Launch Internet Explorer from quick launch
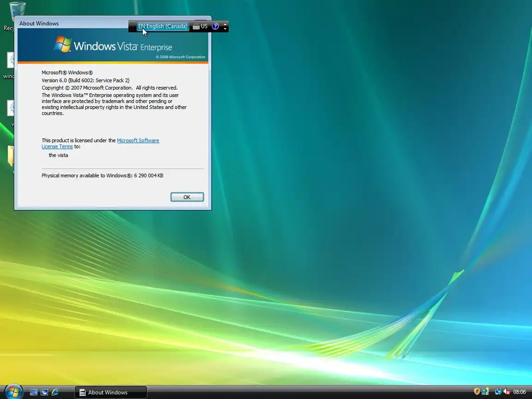532x399 pixels. [55, 392]
